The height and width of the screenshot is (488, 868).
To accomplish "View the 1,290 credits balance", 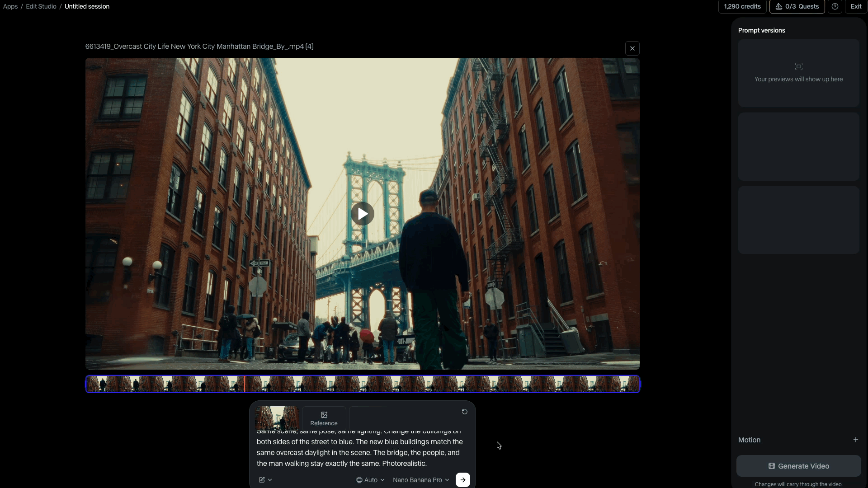I will (742, 6).
